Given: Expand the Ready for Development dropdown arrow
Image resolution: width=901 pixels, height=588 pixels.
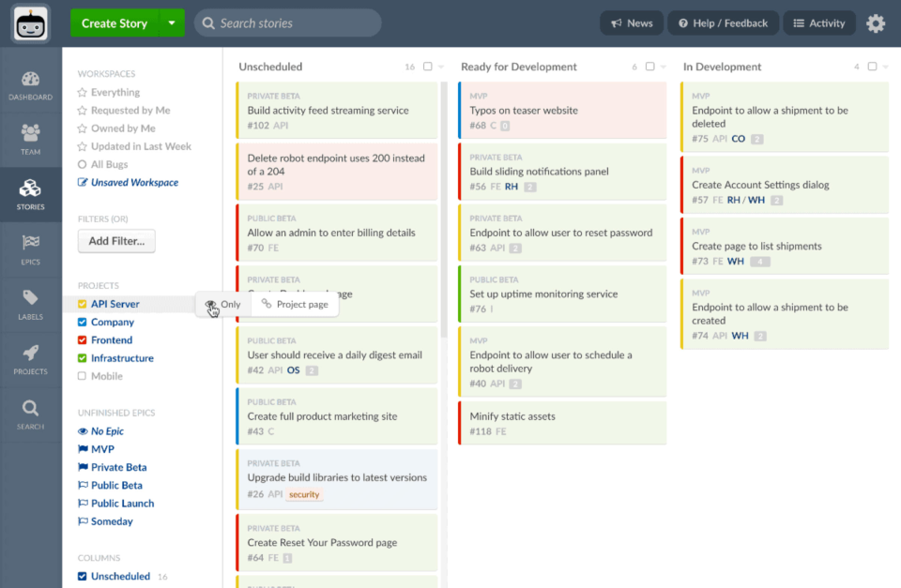Looking at the screenshot, I should click(664, 68).
